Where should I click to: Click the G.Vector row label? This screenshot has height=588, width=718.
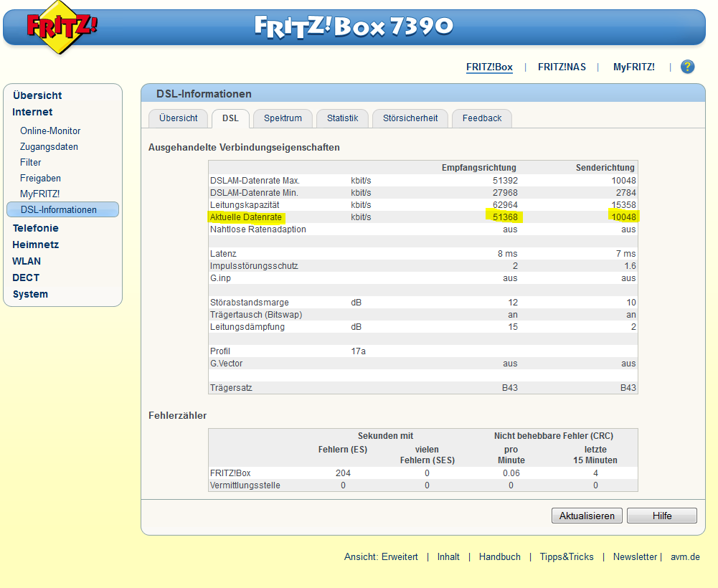coord(226,364)
